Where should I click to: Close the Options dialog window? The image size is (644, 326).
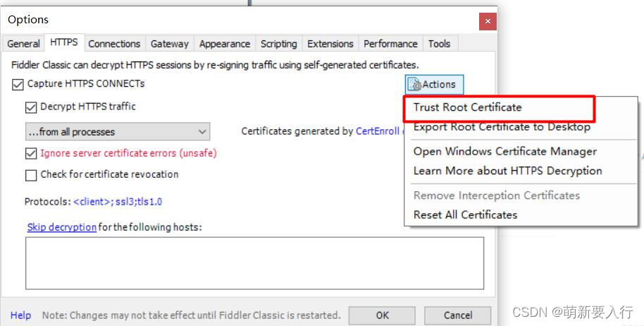click(488, 21)
